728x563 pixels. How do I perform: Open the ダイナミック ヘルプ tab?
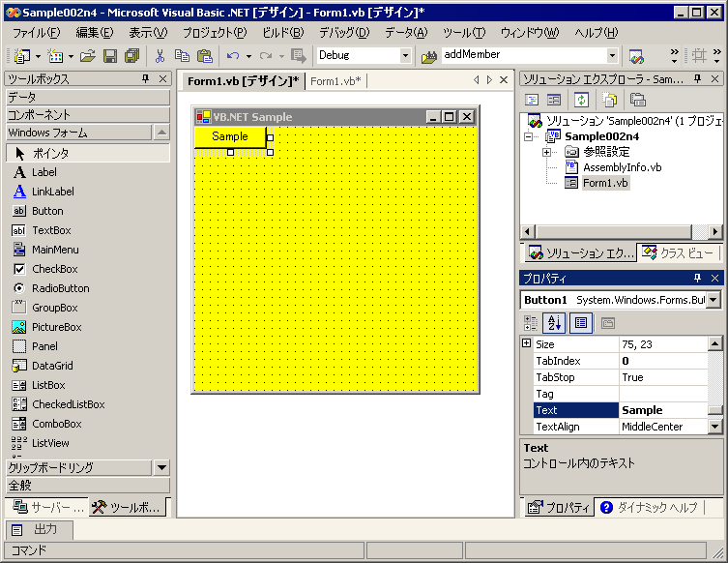(x=649, y=507)
